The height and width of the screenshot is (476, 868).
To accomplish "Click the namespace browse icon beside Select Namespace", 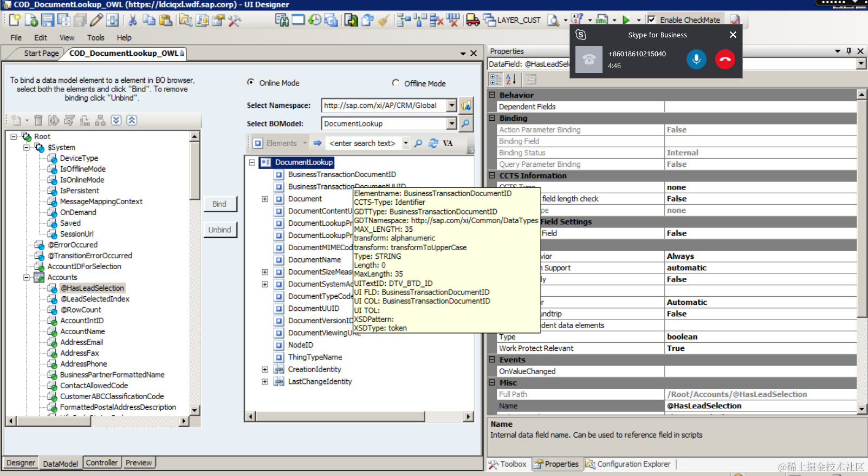I will click(466, 106).
